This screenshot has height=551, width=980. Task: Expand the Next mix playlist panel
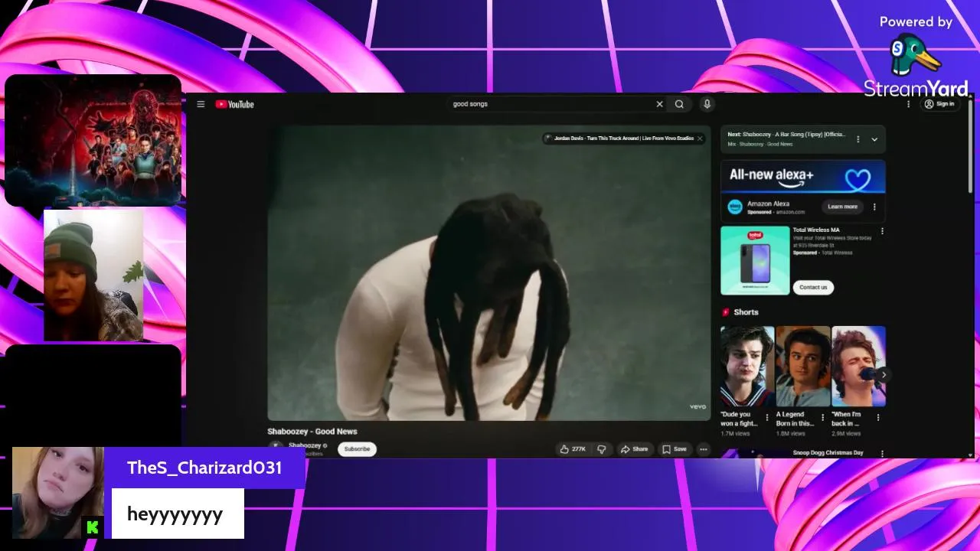click(x=874, y=139)
